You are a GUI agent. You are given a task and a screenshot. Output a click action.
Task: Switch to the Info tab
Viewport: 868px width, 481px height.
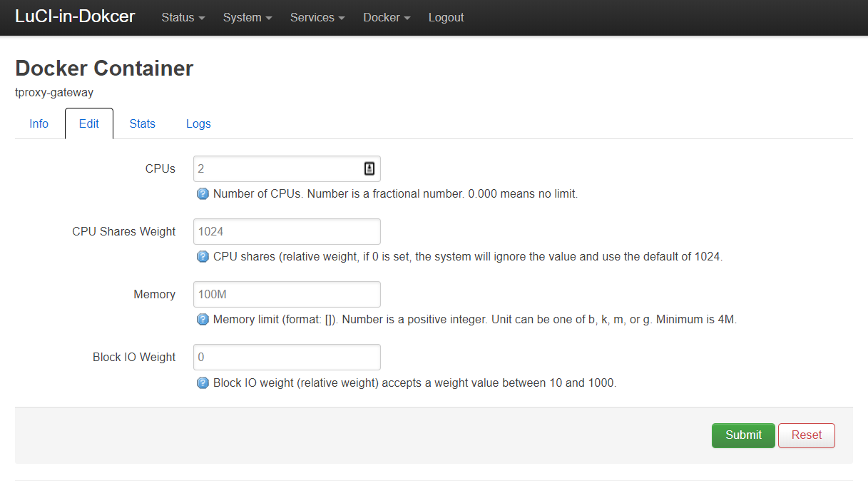coord(39,124)
